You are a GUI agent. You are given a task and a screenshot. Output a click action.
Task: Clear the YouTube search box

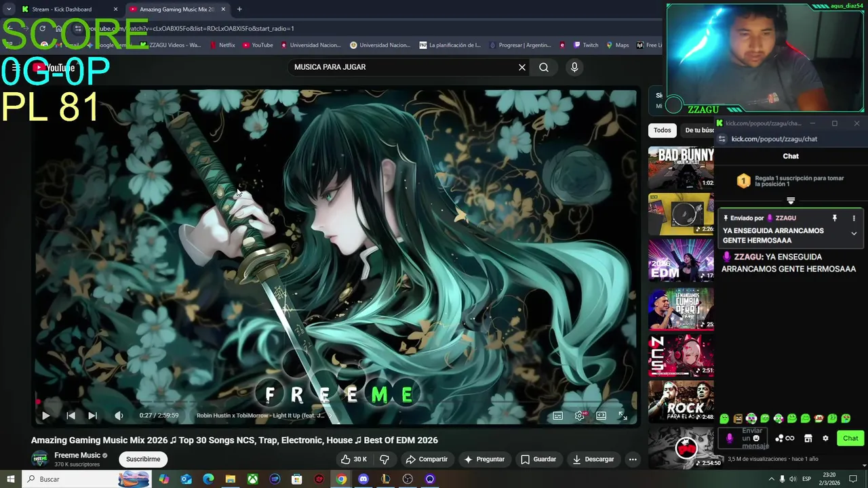click(x=522, y=67)
